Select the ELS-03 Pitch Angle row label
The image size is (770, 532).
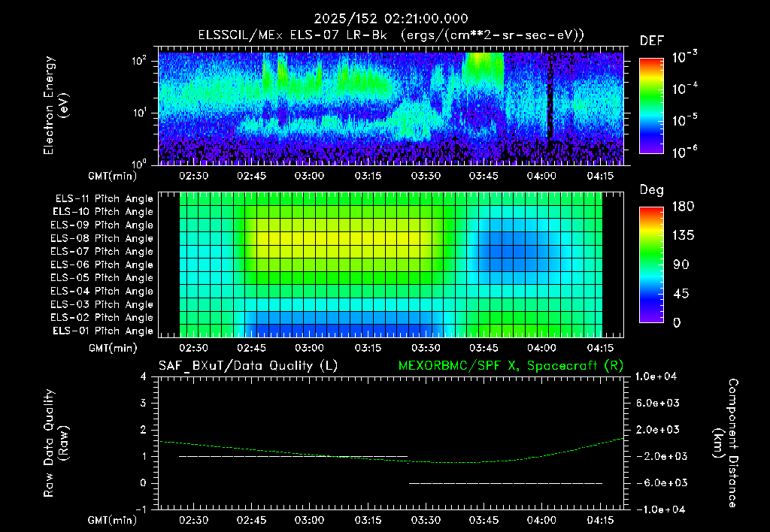pos(102,304)
